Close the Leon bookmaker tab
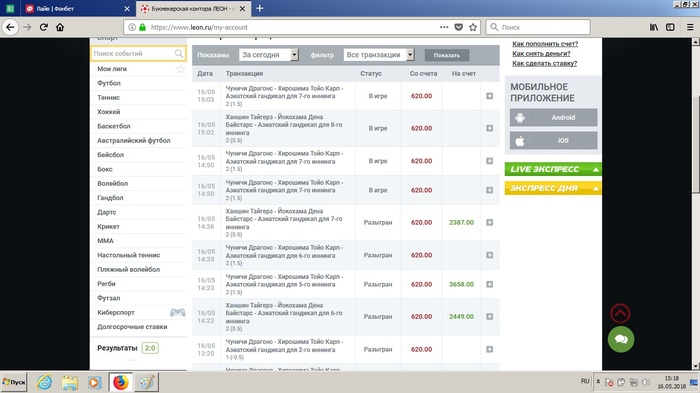Image resolution: width=700 pixels, height=393 pixels. point(242,8)
